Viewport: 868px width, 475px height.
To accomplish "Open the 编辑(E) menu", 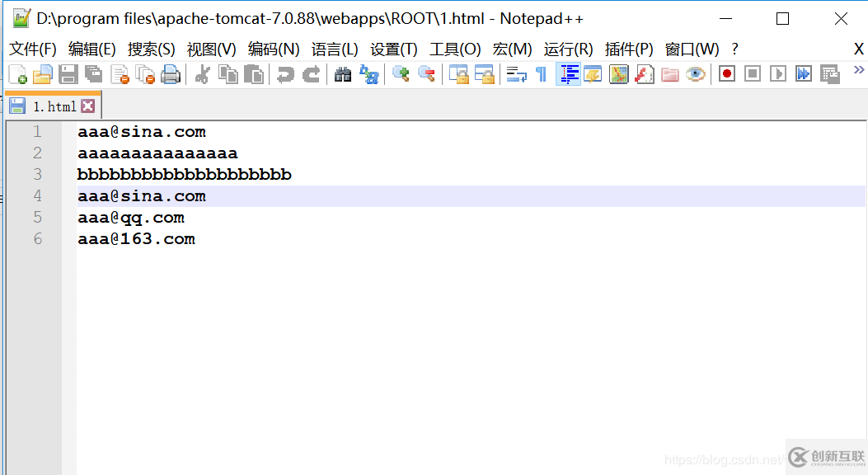I will coord(91,49).
